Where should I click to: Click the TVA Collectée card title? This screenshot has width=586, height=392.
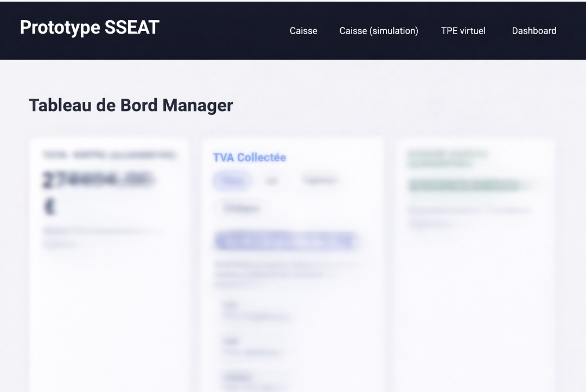tap(250, 157)
